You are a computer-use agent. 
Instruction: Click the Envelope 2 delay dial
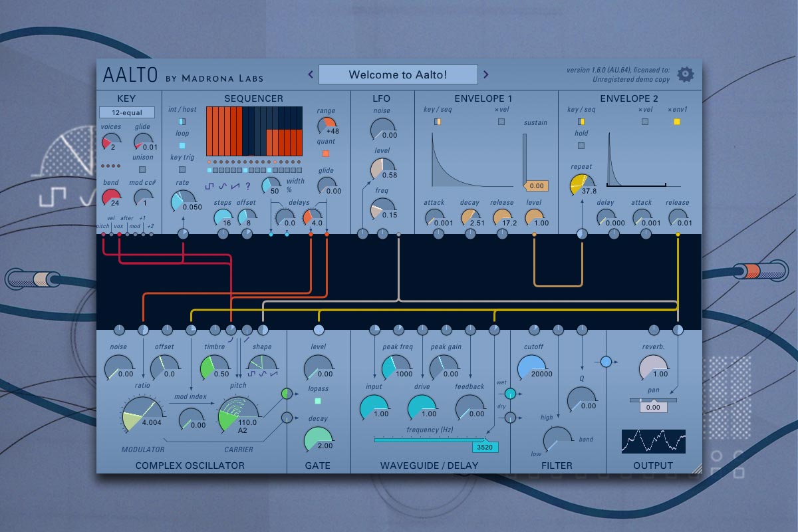coord(605,219)
